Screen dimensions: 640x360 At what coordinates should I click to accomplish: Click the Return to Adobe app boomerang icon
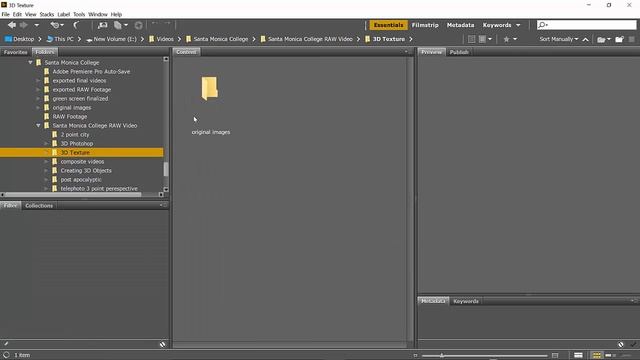pyautogui.click(x=76, y=25)
